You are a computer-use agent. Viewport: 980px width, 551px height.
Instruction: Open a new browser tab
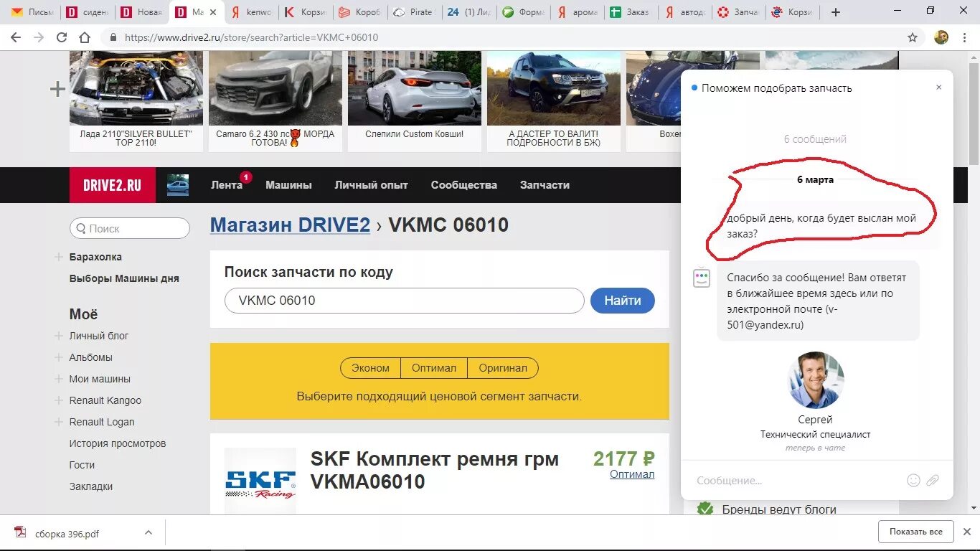[836, 12]
